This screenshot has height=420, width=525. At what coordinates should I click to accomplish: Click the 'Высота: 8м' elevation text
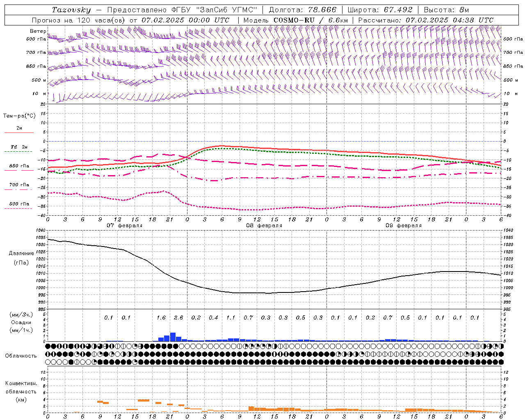tap(446, 10)
